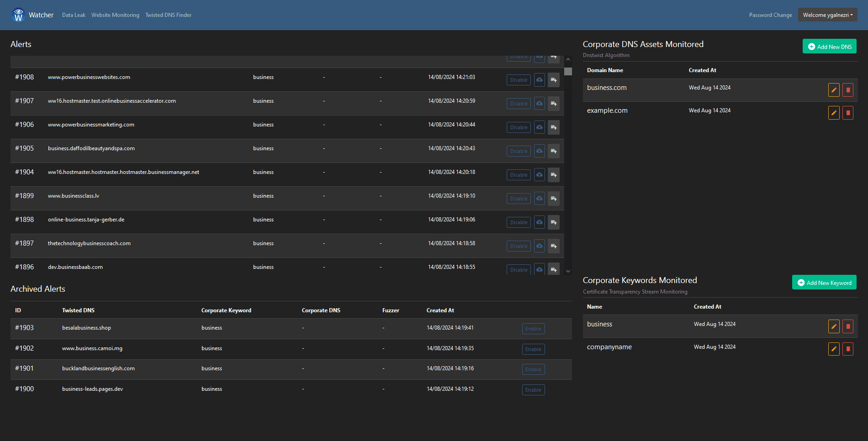Click playlist-add icon for alert #1897

[554, 246]
